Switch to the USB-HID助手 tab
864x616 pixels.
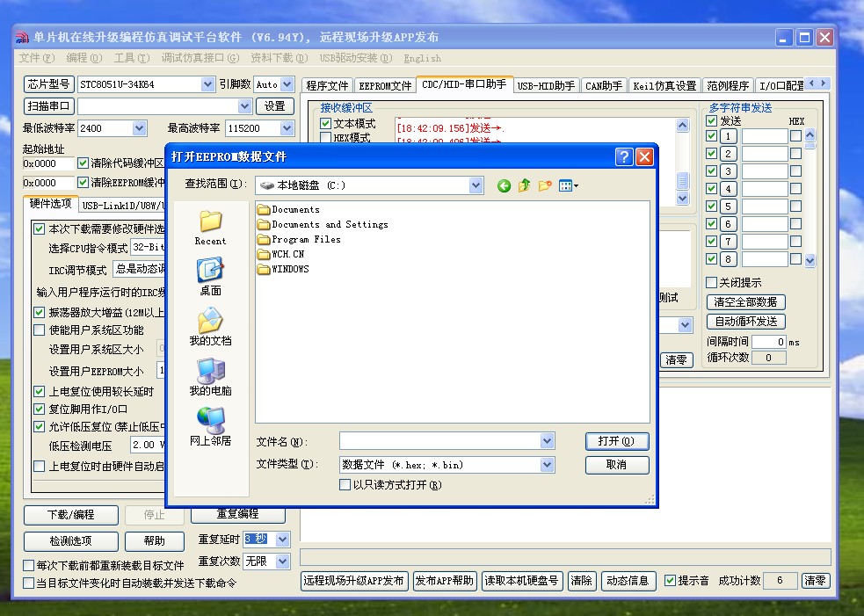[546, 85]
